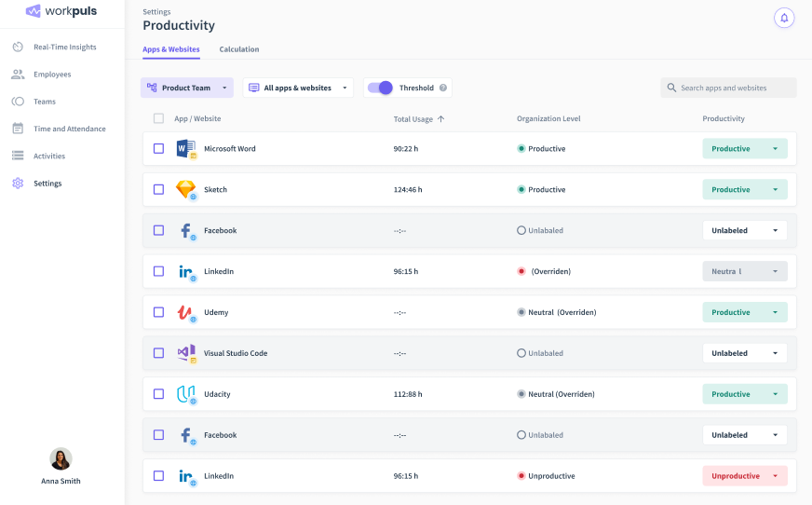Click the Udacity app icon

(x=185, y=394)
